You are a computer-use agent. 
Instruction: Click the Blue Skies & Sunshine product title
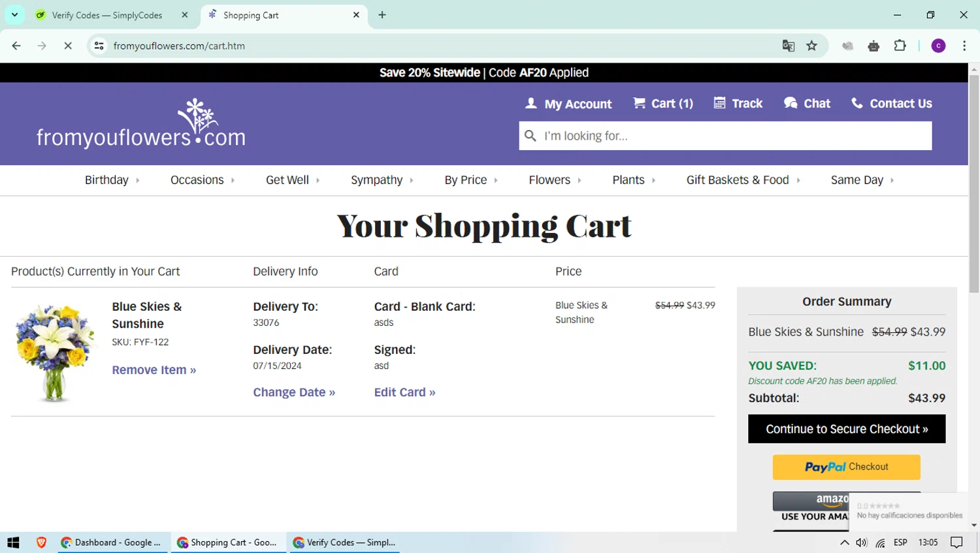click(x=147, y=315)
